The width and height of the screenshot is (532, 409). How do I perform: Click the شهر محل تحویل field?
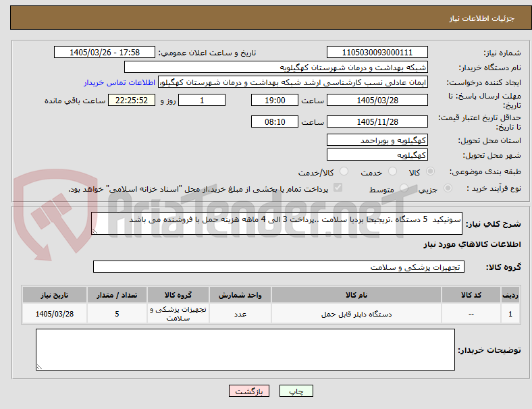377,155
